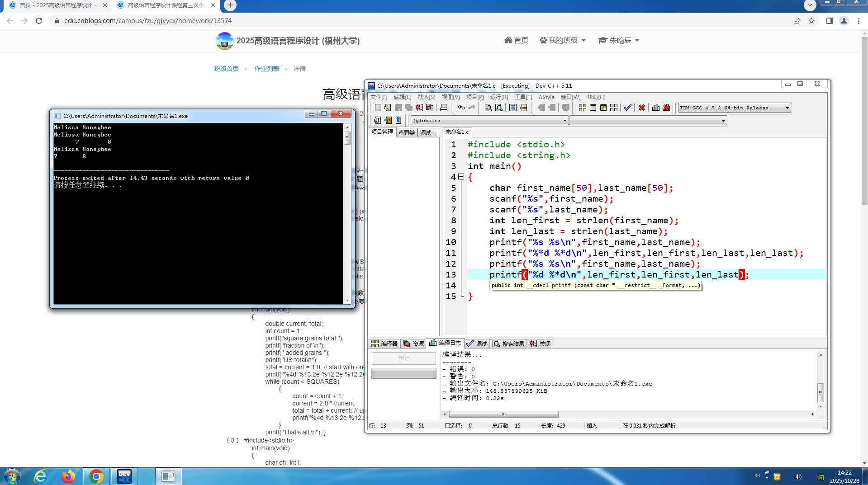Click the Insert snippet icon with green plus

[x=388, y=120]
